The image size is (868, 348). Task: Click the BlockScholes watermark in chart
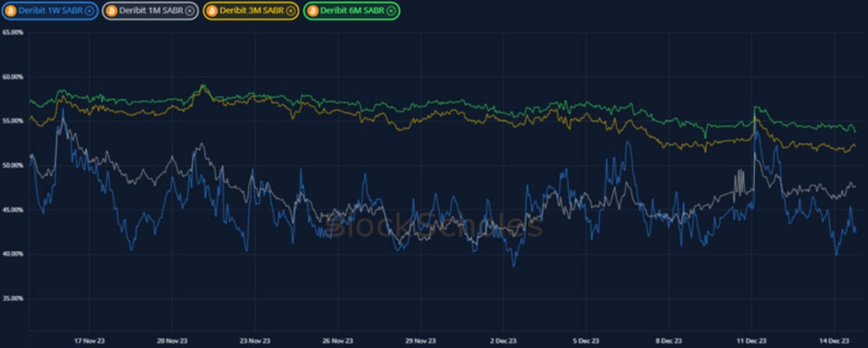click(434, 226)
